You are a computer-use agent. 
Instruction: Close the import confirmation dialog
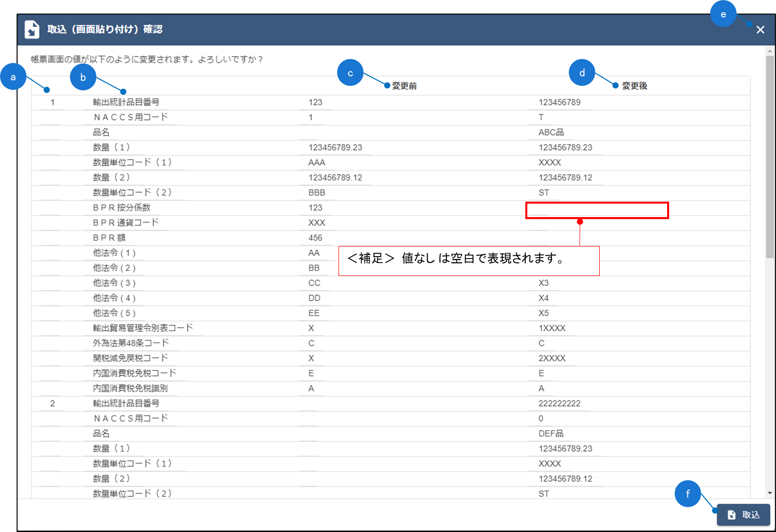pyautogui.click(x=760, y=30)
